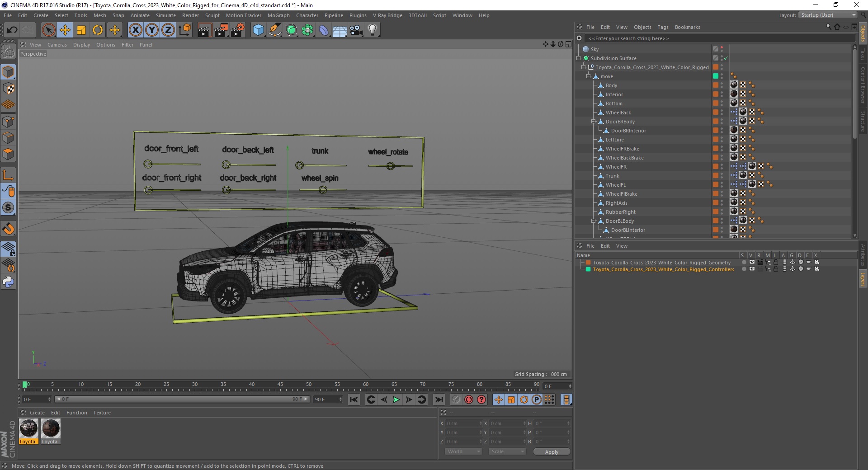Viewport: 868px width, 470px height.
Task: Click Record Active Objects keyframe button
Action: point(456,399)
